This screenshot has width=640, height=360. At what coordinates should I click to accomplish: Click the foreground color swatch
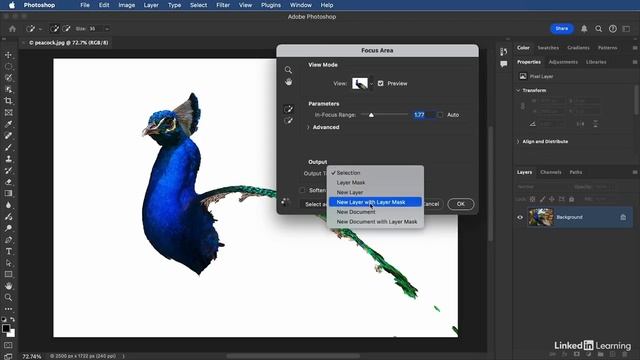[6, 329]
